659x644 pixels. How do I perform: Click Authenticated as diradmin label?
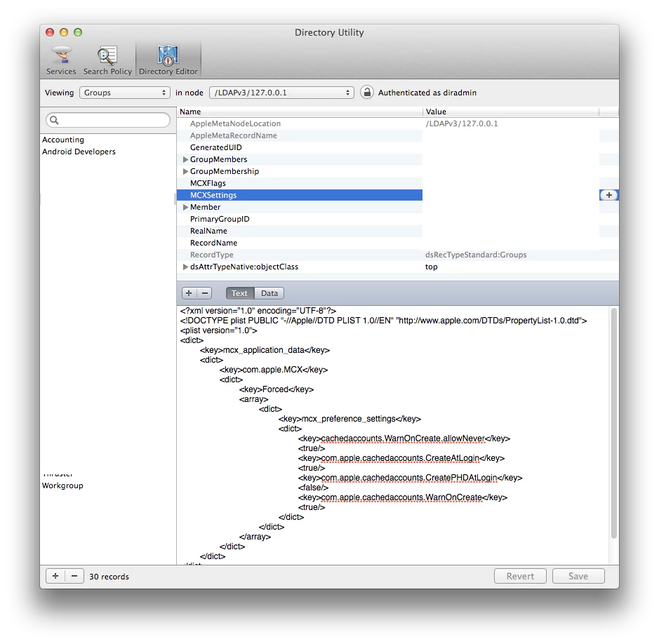click(427, 93)
